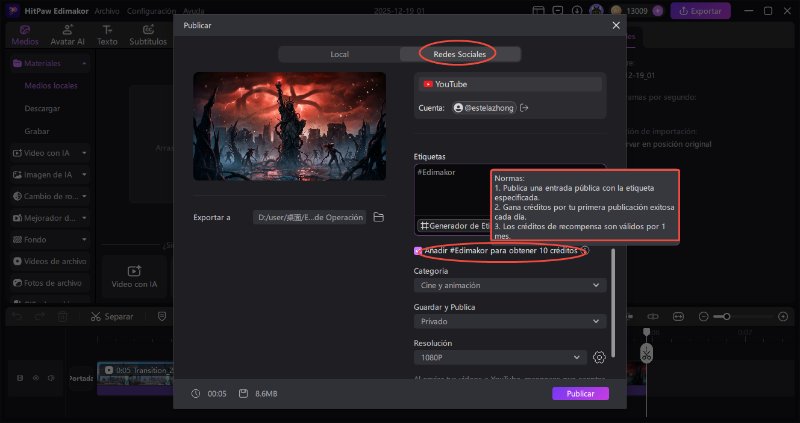
Task: Click the timeline zoom in plus icon
Action: point(783,317)
